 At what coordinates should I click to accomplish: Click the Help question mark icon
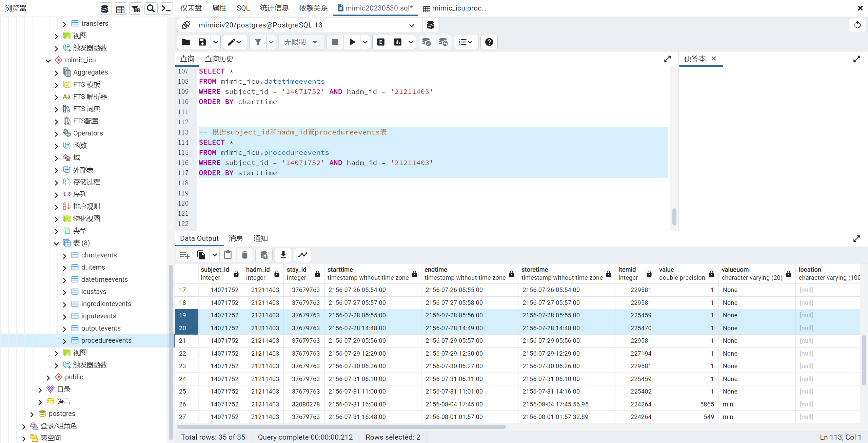point(489,42)
